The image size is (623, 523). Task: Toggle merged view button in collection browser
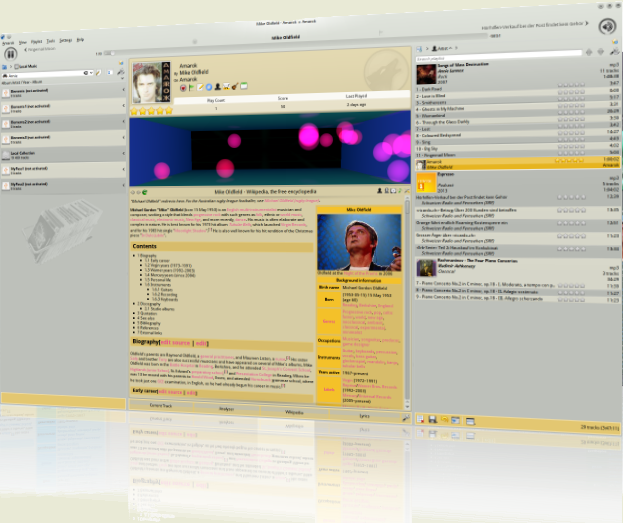pyautogui.click(x=110, y=72)
